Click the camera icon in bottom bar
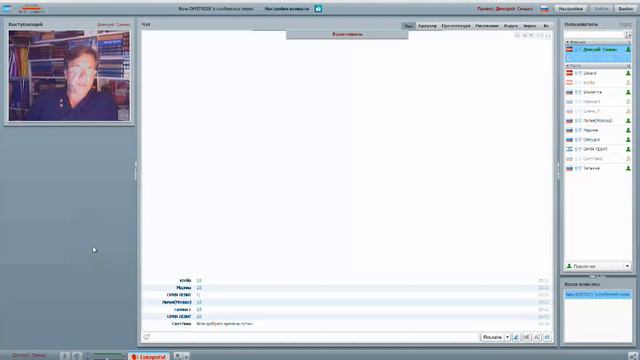Image resolution: width=640 pixels, height=360 pixels. pyautogui.click(x=76, y=356)
